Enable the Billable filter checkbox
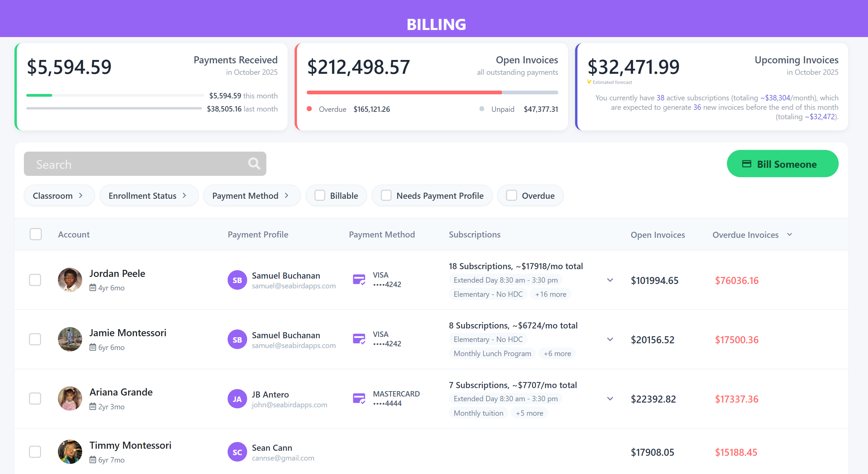868x474 pixels. pyautogui.click(x=320, y=195)
